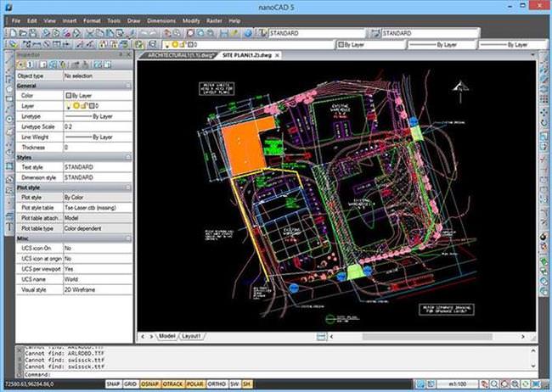Collapse the Styles section in Inspector
This screenshot has width=552, height=392.
(128, 157)
